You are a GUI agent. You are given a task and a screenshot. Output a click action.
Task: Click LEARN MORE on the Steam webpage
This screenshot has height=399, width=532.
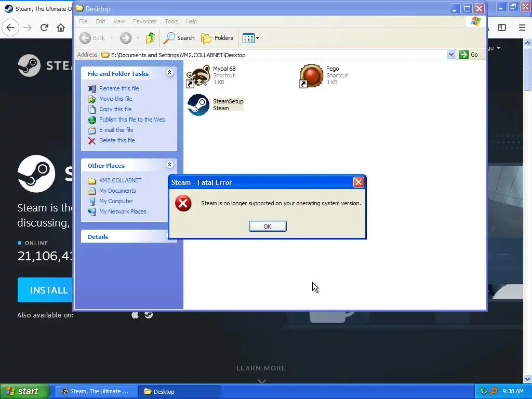click(261, 368)
